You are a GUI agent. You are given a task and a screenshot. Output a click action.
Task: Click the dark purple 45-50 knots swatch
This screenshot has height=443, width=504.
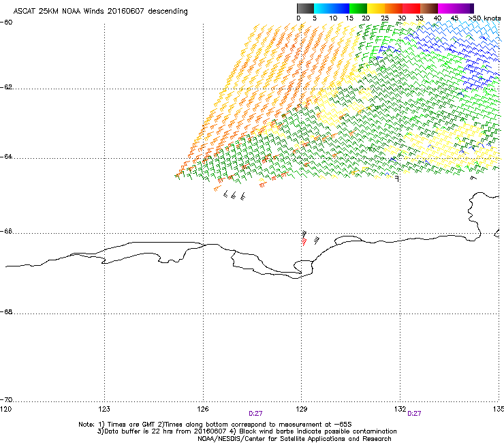[464, 8]
